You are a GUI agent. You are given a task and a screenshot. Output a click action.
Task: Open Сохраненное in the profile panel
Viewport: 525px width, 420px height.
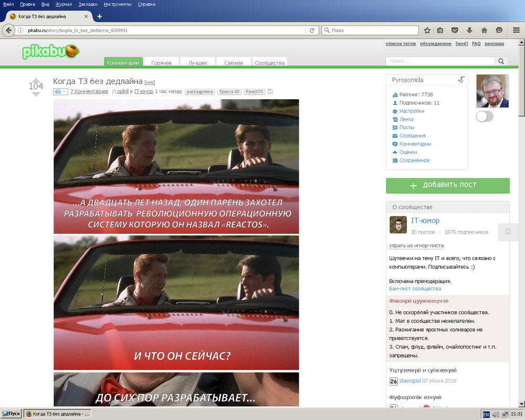[x=415, y=160]
